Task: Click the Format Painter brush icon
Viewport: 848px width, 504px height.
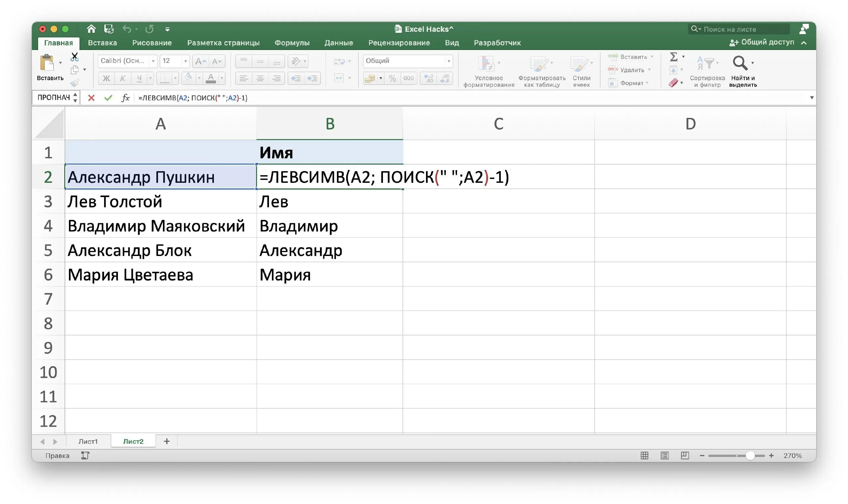Action: [x=75, y=82]
